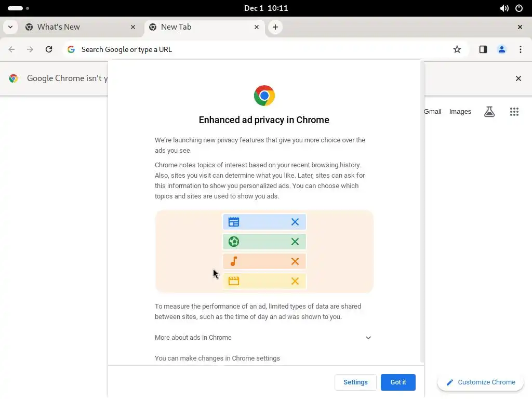Click the Google G logo in address bar
The width and height of the screenshot is (532, 399).
click(x=71, y=49)
